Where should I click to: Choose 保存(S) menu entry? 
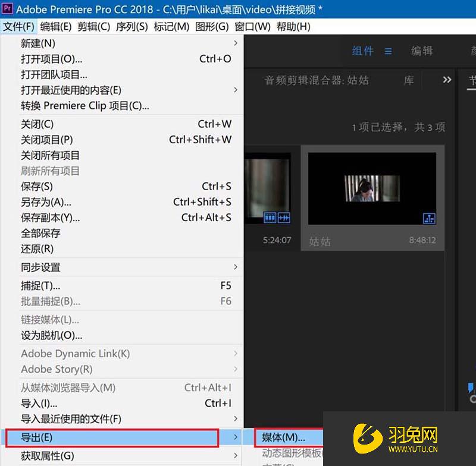pyautogui.click(x=122, y=186)
